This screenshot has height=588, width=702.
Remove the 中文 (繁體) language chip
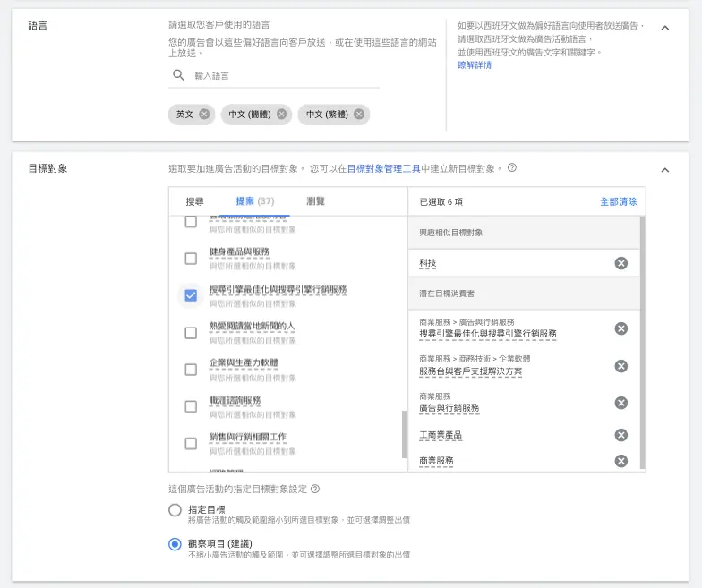tap(359, 115)
